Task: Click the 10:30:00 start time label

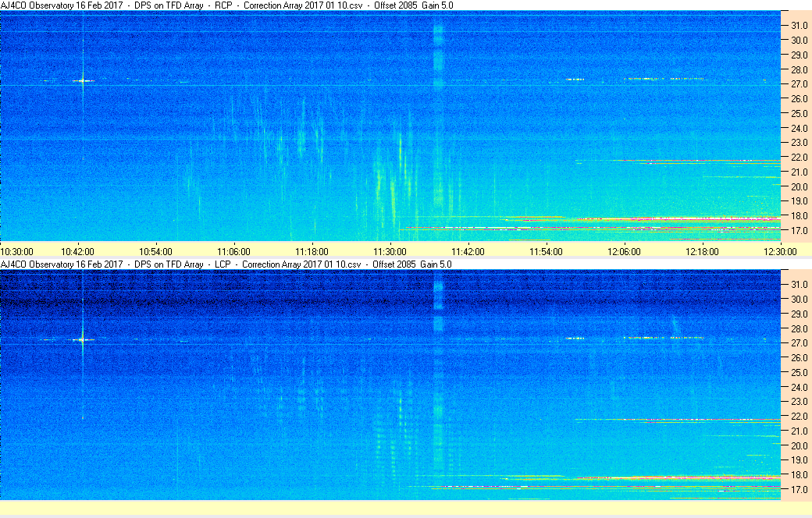Action: click(17, 252)
